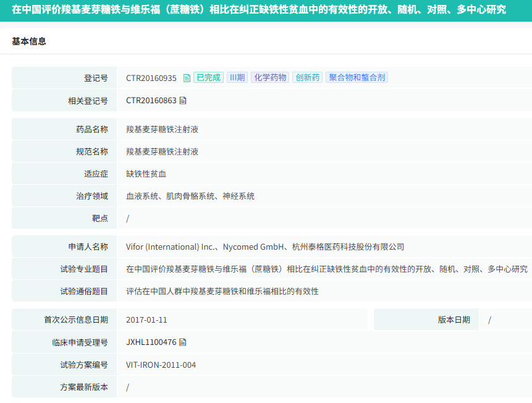Image resolution: width=532 pixels, height=403 pixels.
Task: Click the 已完成 status tag
Action: tap(208, 77)
